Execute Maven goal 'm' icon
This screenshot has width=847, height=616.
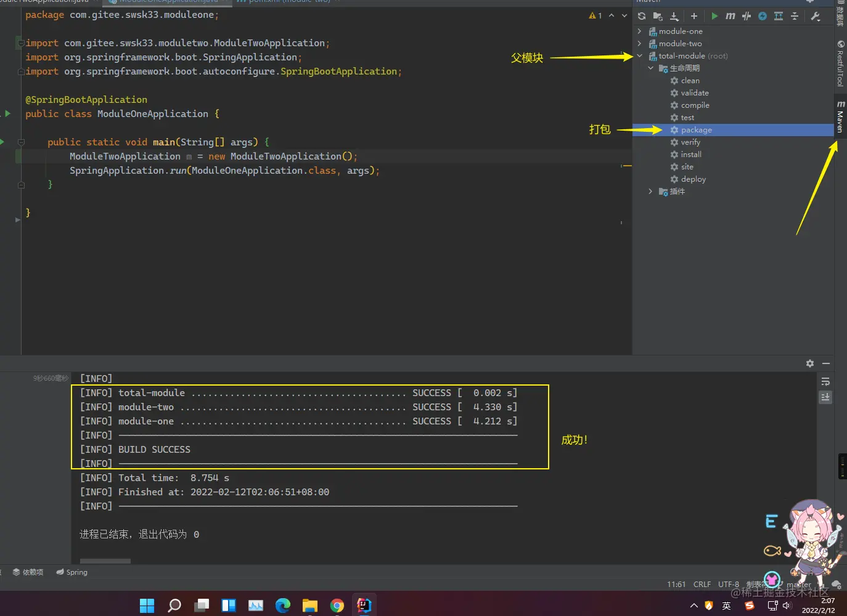(730, 16)
